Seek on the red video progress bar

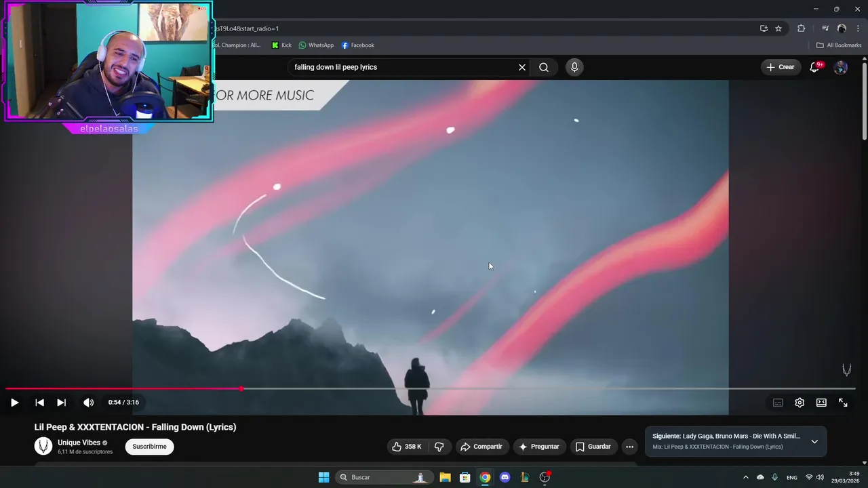click(x=431, y=388)
